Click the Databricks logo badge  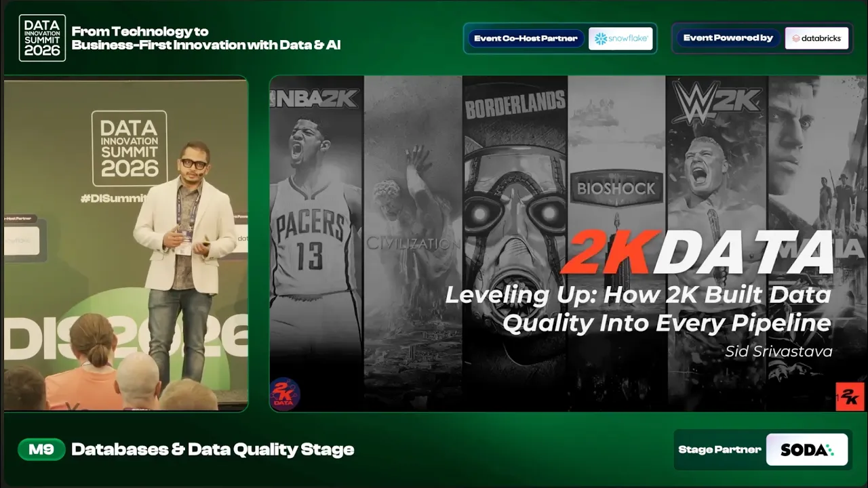coord(816,39)
